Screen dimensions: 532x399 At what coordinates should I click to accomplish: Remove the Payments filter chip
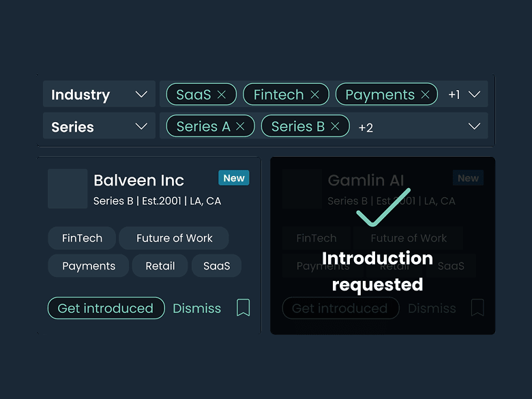[426, 95]
